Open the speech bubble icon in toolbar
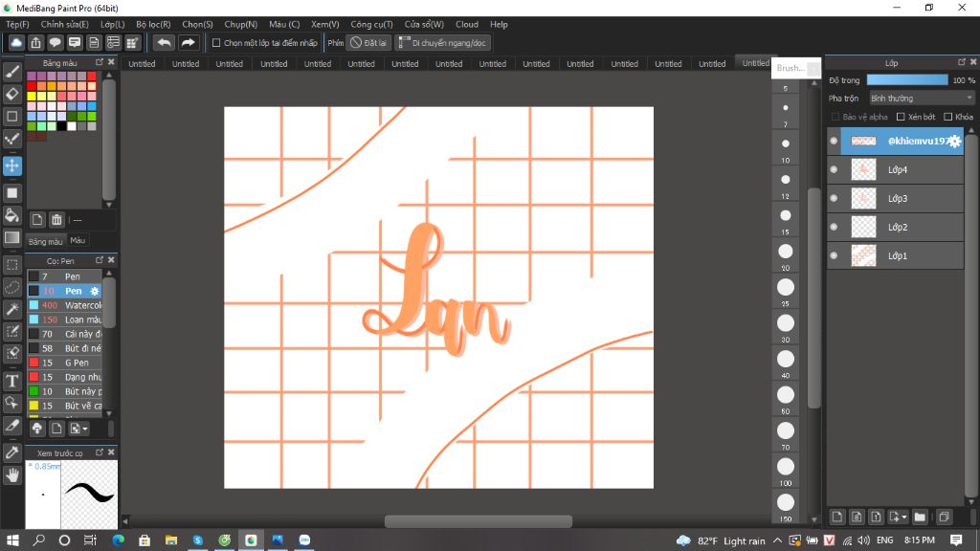Image resolution: width=980 pixels, height=551 pixels. [x=55, y=42]
